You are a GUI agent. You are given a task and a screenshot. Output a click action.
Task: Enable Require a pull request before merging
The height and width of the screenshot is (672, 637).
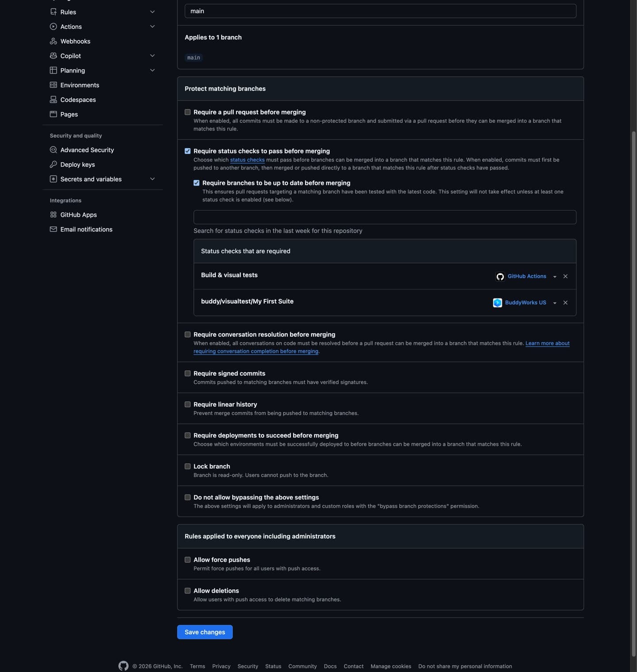188,112
